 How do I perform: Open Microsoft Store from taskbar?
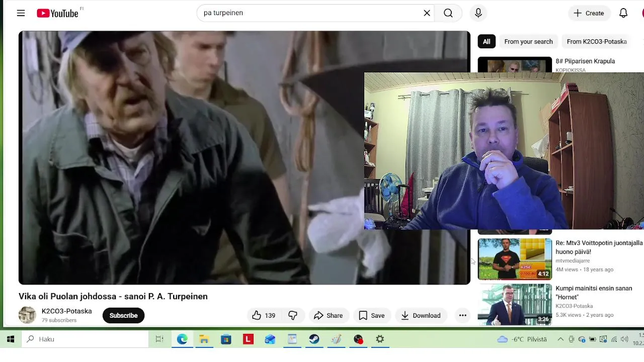[x=226, y=339]
